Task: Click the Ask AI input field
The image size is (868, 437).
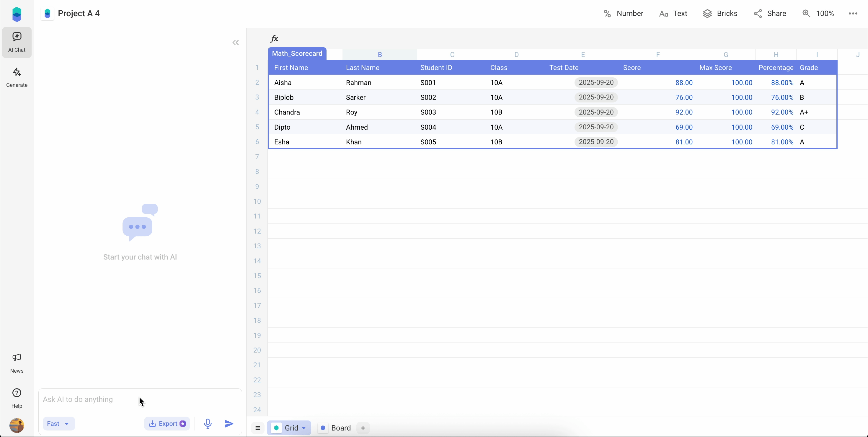Action: tap(101, 400)
